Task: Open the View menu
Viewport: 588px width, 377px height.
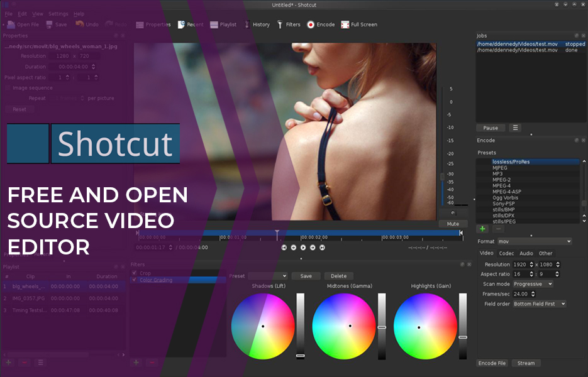Action: pos(38,14)
